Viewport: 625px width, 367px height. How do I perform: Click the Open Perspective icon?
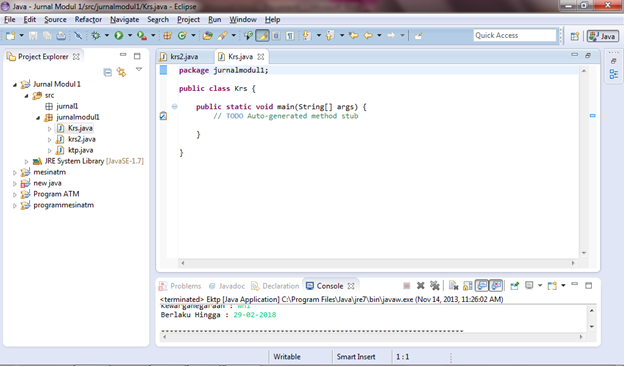(574, 36)
